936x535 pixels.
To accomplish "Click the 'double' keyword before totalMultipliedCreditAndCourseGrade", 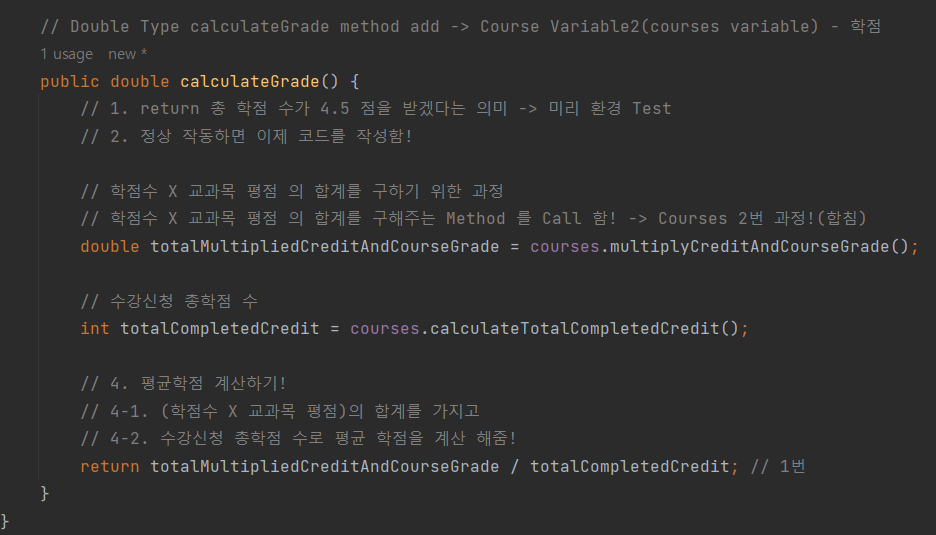I will click(x=110, y=247).
